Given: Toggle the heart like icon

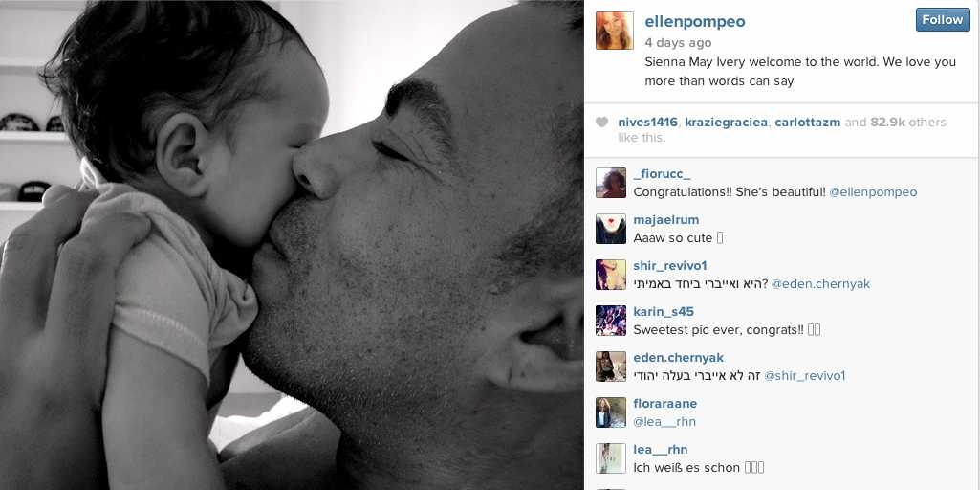Looking at the screenshot, I should pyautogui.click(x=602, y=122).
